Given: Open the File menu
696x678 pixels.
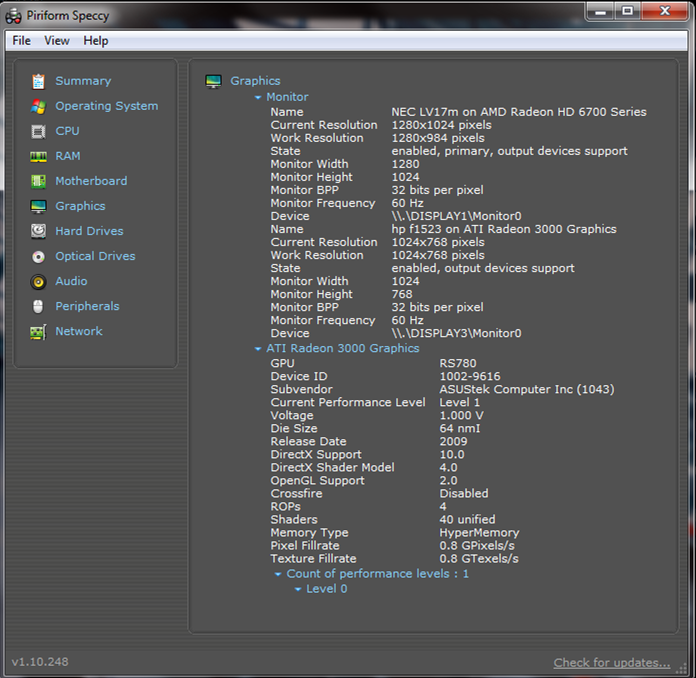Looking at the screenshot, I should click(x=21, y=41).
